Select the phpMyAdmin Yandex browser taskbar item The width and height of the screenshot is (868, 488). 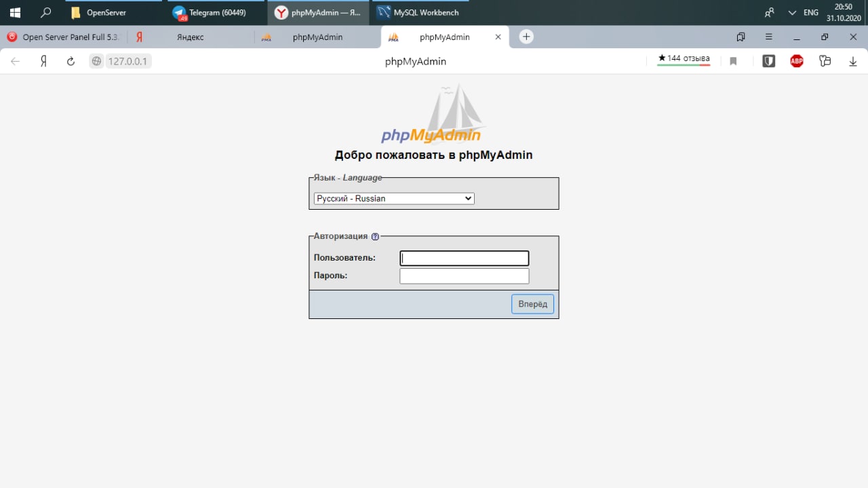[x=319, y=12]
